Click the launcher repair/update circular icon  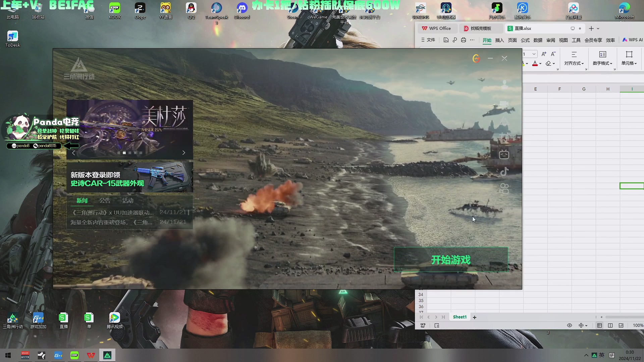point(476,59)
